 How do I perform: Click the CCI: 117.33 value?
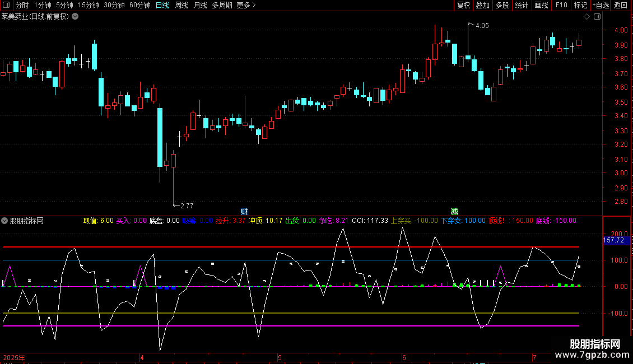point(370,221)
